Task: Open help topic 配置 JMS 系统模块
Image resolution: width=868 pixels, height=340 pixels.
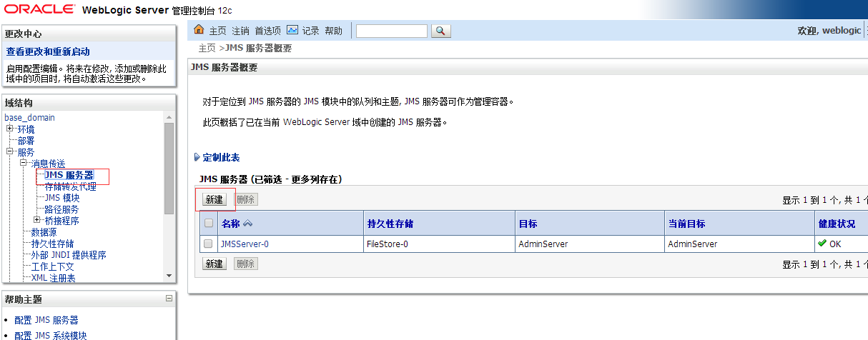Action: click(x=51, y=335)
